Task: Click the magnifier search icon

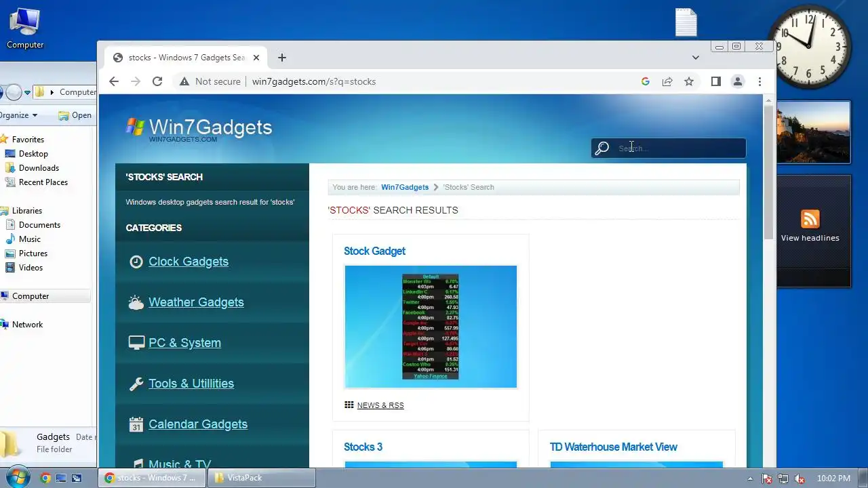Action: point(602,148)
